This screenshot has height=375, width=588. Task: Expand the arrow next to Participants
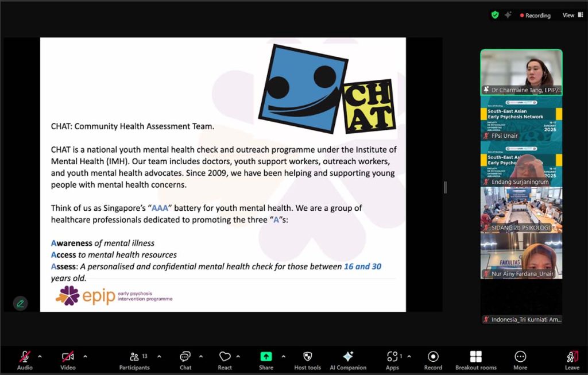[x=159, y=357]
